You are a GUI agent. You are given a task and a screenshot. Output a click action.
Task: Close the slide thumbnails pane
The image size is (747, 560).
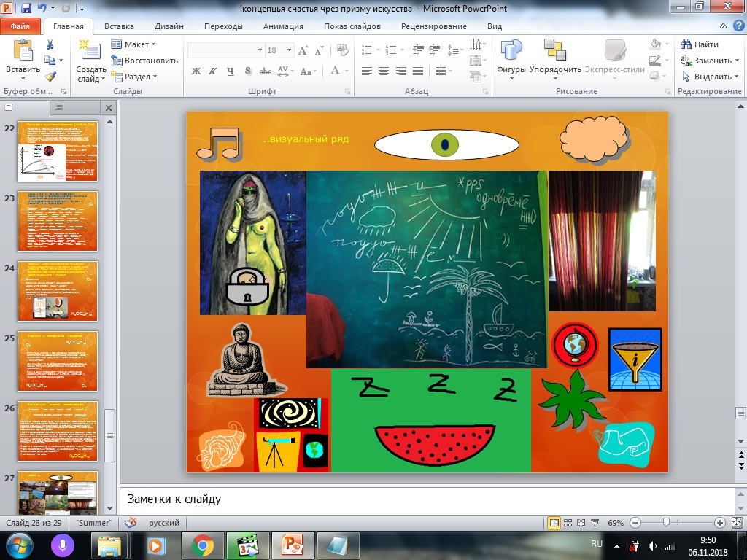pos(108,108)
